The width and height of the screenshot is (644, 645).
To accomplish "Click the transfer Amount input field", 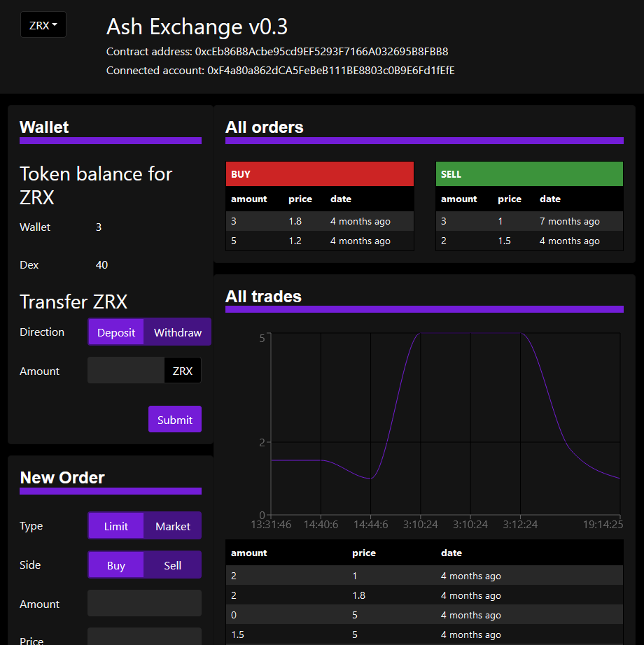I will point(126,371).
